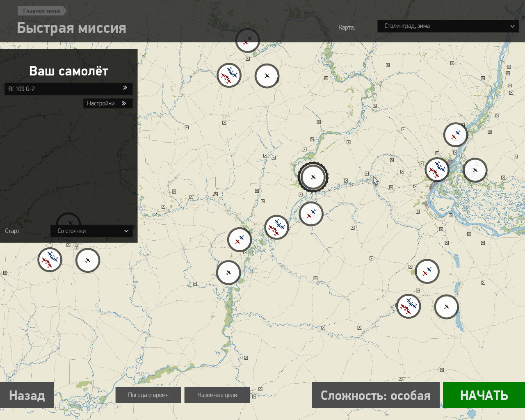Pick the western single-plane icon beside the group battle
525x420 pixels.
pos(88,260)
